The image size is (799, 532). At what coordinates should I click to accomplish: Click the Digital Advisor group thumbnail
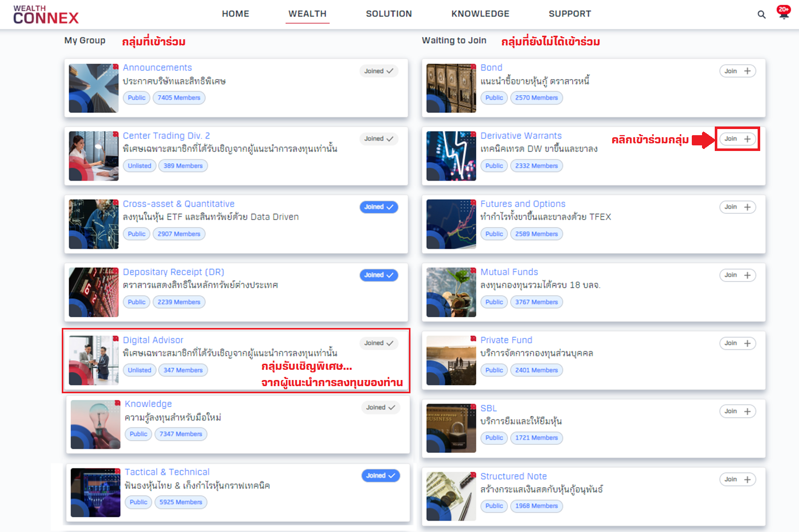(93, 360)
